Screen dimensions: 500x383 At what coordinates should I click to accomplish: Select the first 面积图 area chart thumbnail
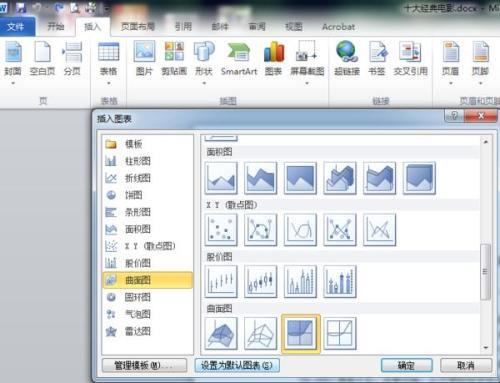pos(221,178)
